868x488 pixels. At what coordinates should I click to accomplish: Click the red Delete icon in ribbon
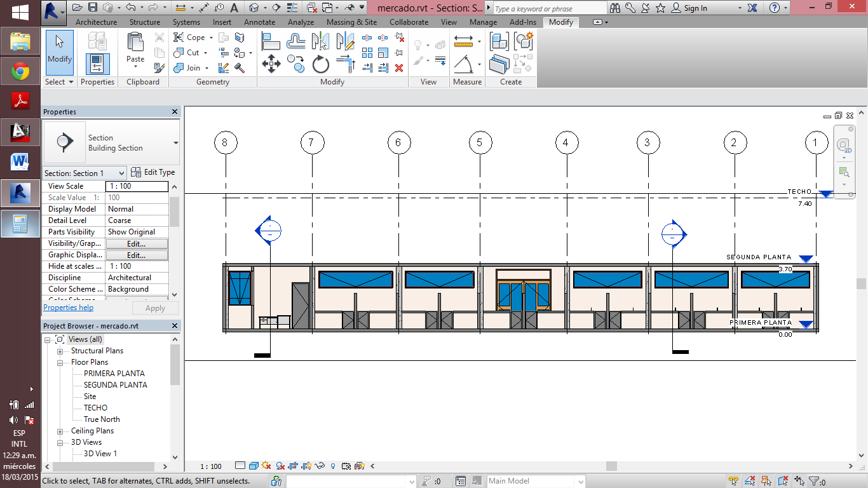pyautogui.click(x=399, y=68)
